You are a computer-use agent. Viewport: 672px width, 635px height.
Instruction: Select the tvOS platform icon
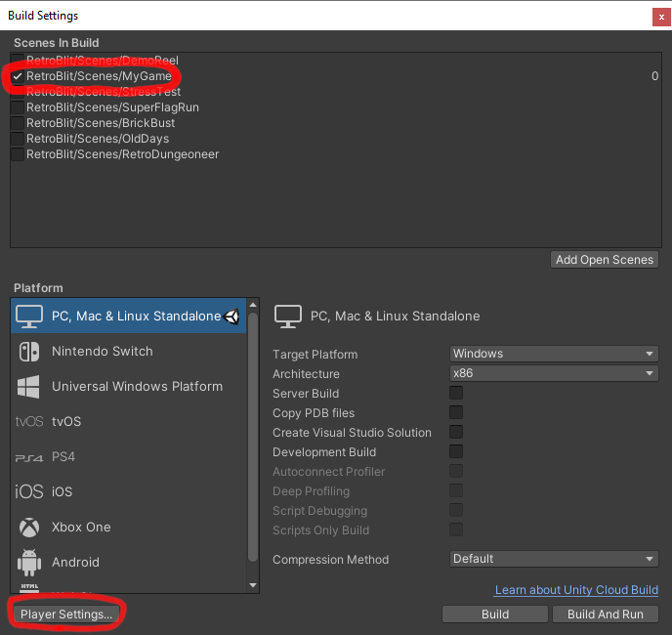pos(29,421)
